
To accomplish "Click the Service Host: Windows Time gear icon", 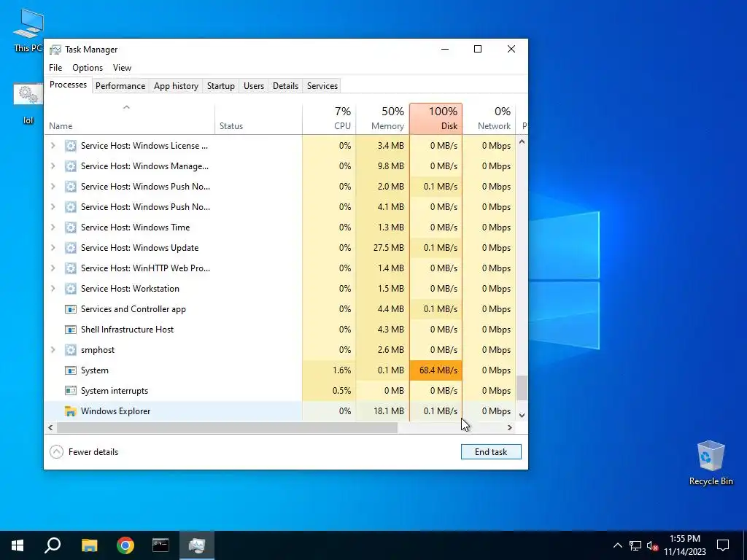I will 71,227.
